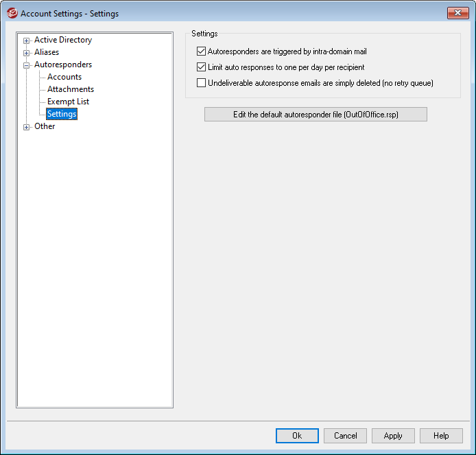Edit the default autoresponder file OutOfOffice.rsp
The image size is (476, 455).
pyautogui.click(x=316, y=115)
